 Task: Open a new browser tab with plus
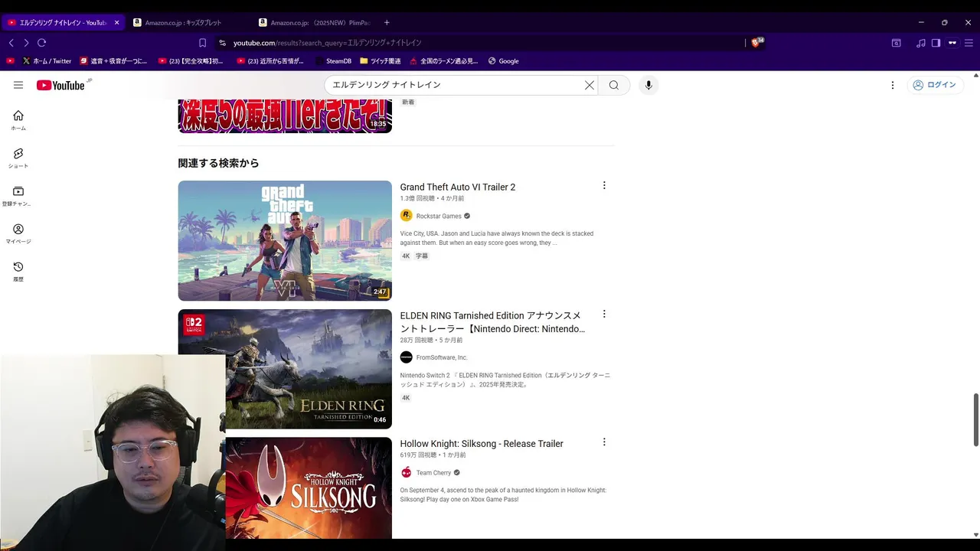coord(387,22)
